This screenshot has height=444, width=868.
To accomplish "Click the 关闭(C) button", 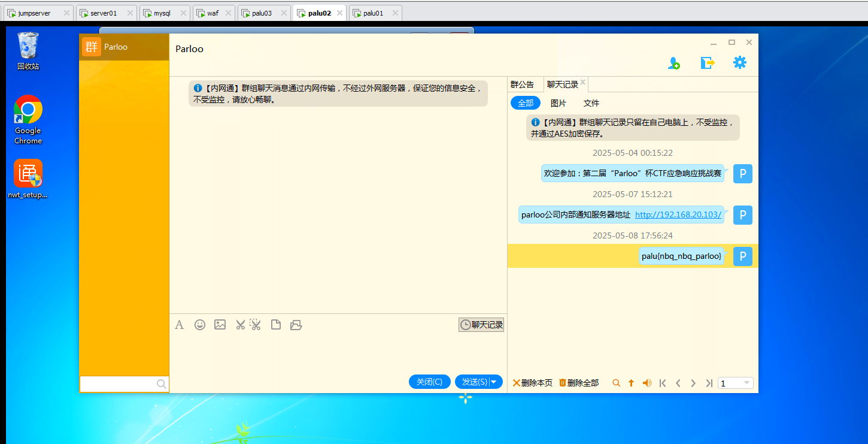I will [429, 381].
